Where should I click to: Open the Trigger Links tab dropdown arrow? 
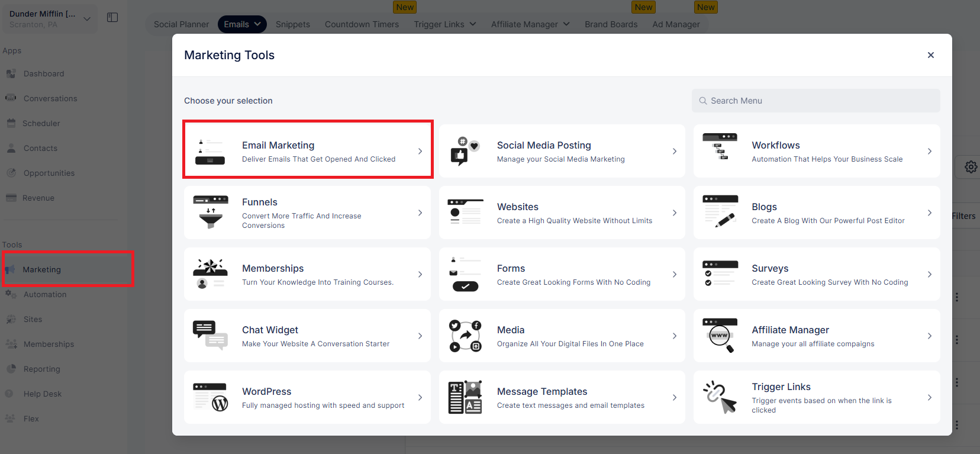tap(473, 24)
